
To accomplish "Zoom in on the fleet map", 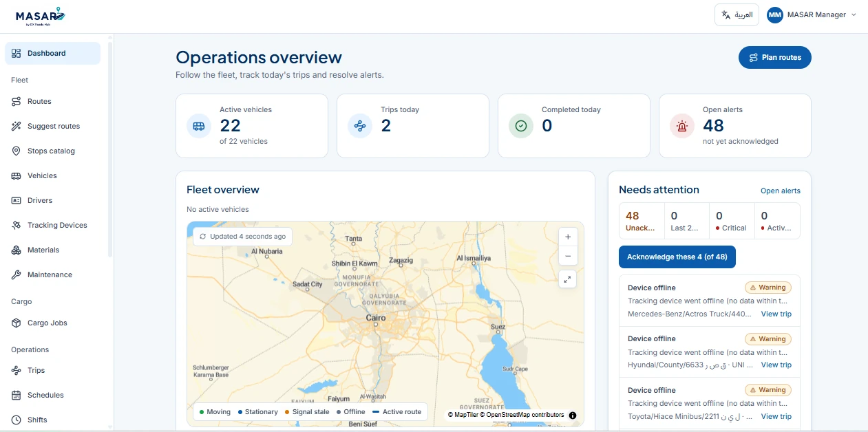I will (568, 237).
